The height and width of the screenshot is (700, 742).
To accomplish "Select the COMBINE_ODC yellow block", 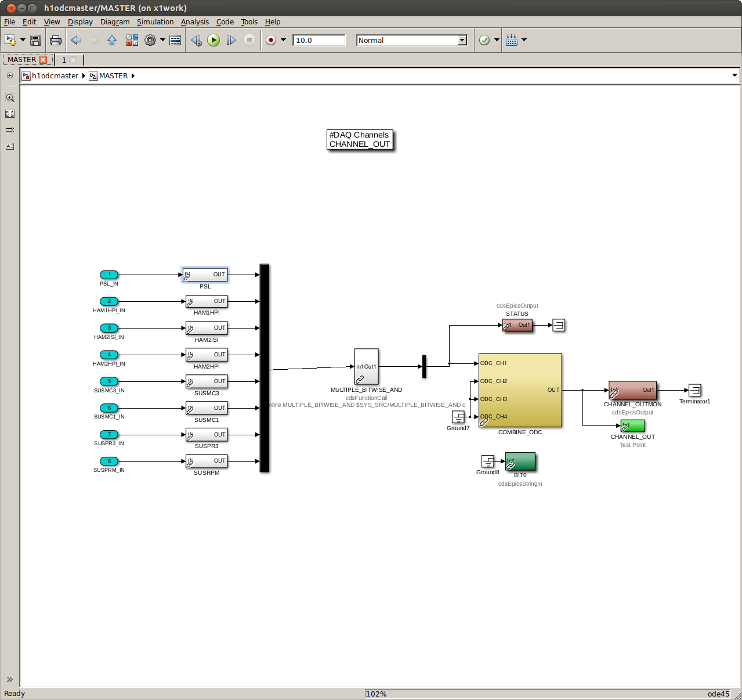I will point(520,390).
